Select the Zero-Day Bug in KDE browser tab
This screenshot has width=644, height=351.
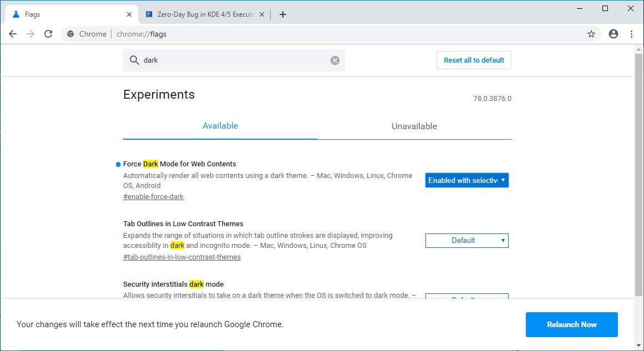202,14
